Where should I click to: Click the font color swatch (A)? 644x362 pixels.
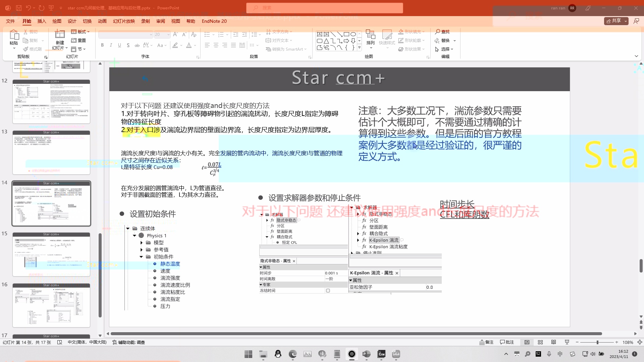coord(189,45)
